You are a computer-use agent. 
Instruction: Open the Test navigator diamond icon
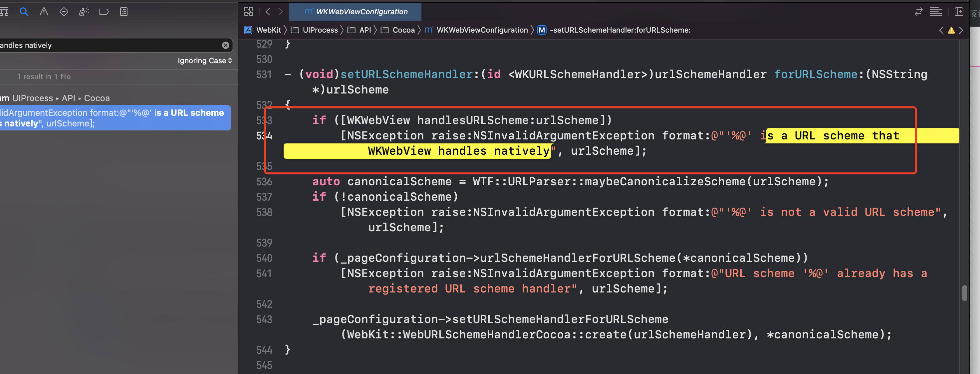64,12
